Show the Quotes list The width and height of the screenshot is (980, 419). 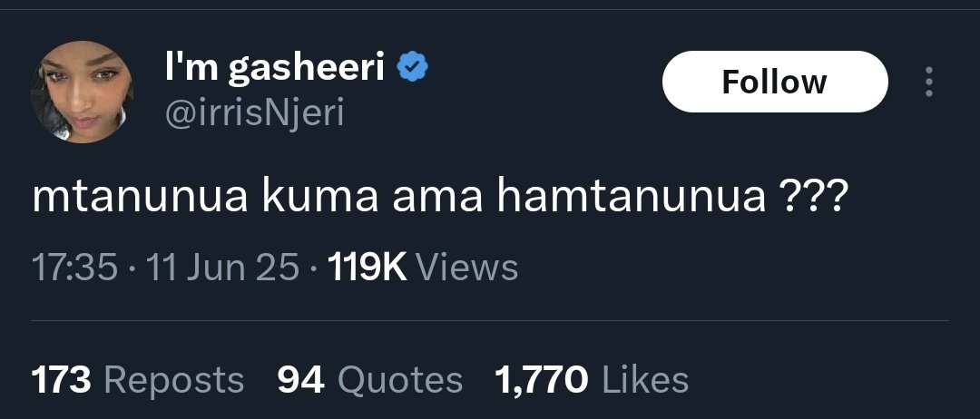coord(400,380)
